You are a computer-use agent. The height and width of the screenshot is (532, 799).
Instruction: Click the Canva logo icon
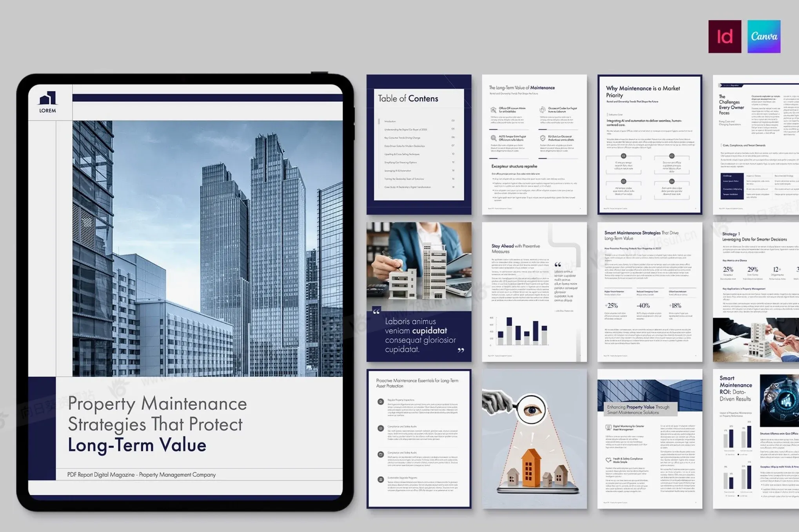(x=764, y=36)
